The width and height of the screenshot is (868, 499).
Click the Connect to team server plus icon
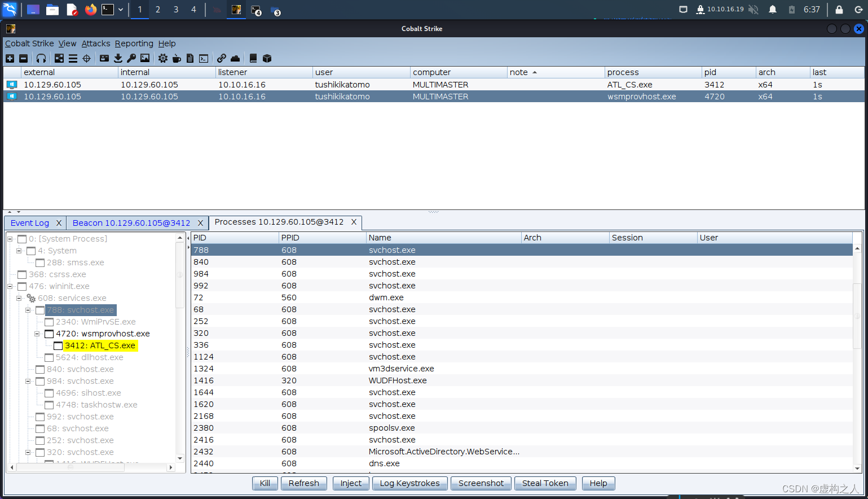(x=10, y=58)
